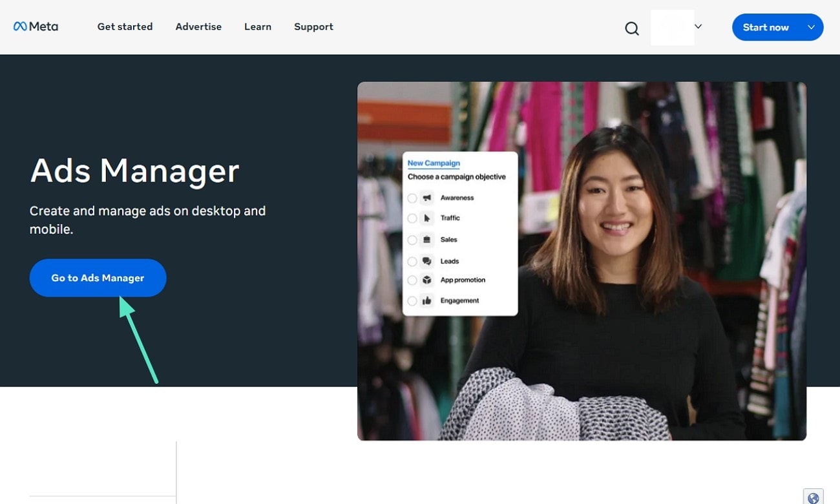Open the Learn menu
This screenshot has width=840, height=504.
pos(258,26)
